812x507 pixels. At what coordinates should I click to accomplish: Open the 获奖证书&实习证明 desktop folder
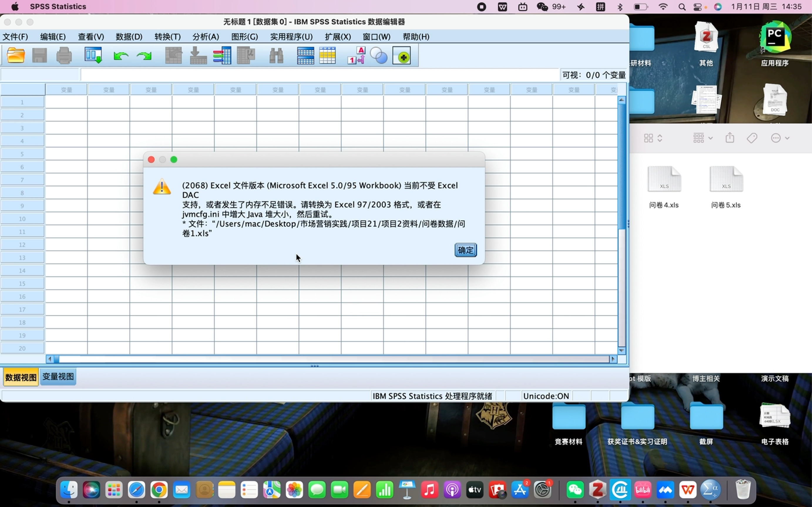[637, 424]
